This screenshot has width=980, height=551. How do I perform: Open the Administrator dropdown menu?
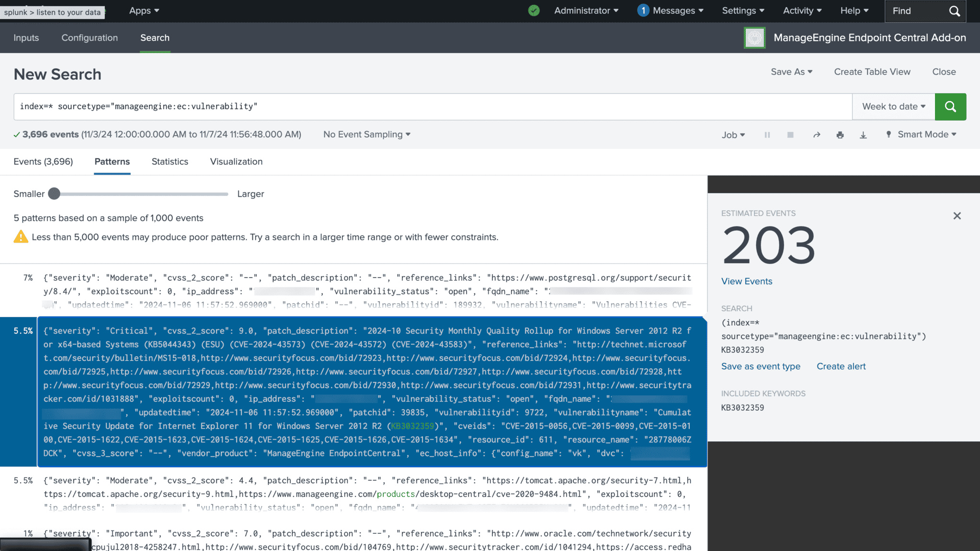coord(586,11)
